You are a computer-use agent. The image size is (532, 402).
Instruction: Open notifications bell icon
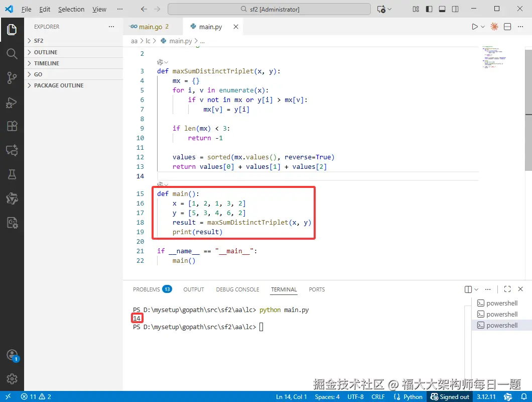524,396
